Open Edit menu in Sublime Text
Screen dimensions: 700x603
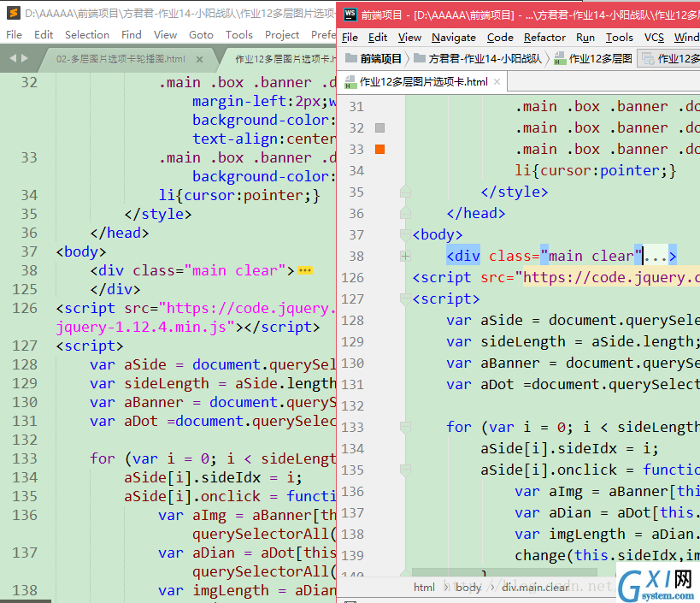(44, 35)
